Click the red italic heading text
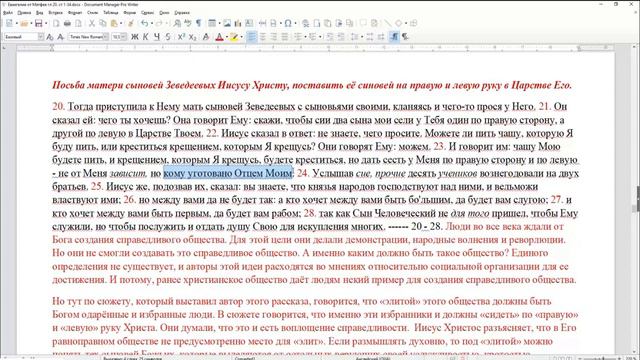The image size is (640, 360). point(312,85)
